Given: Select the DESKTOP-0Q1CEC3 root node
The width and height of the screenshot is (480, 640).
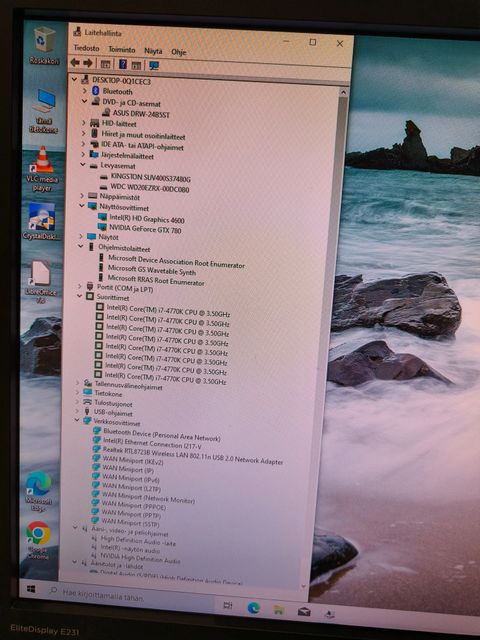Looking at the screenshot, I should pyautogui.click(x=121, y=81).
